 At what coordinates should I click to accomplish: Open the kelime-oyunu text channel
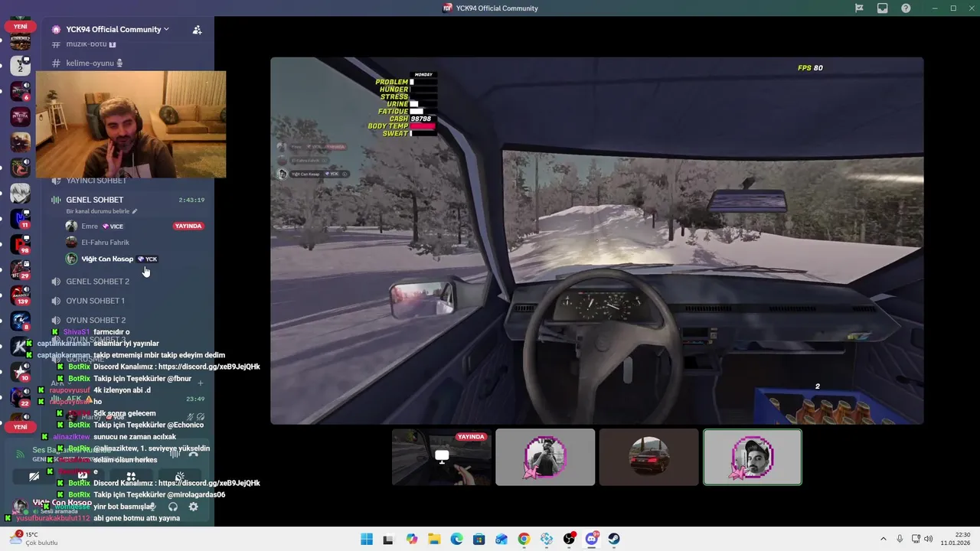click(x=94, y=63)
